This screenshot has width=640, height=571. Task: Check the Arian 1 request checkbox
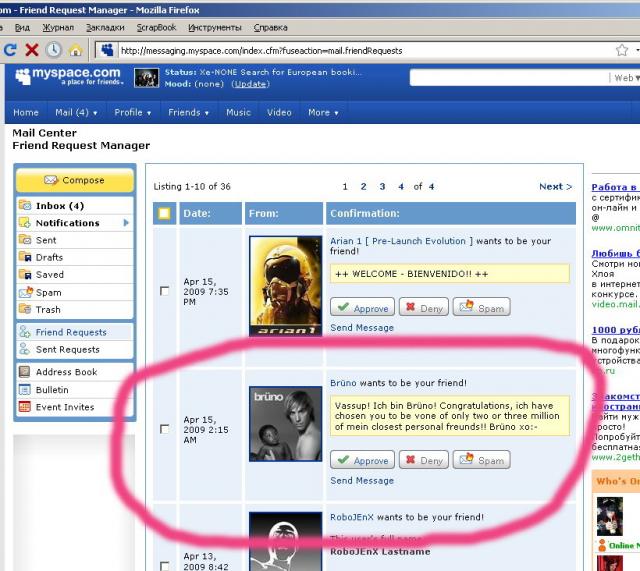coord(164,291)
